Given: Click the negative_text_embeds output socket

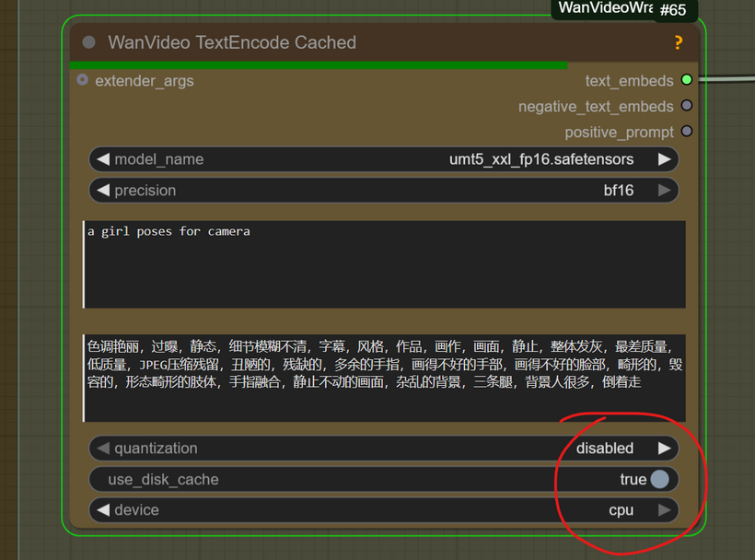Looking at the screenshot, I should 687,107.
